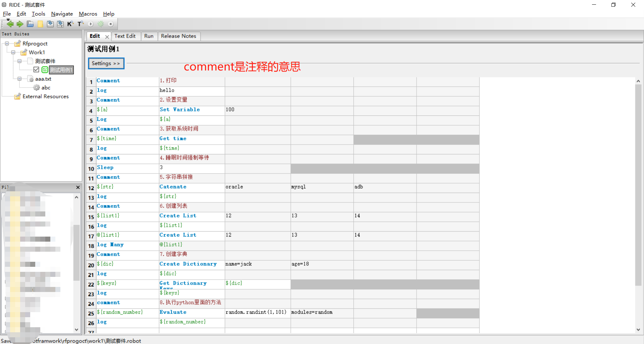
Task: Collapse the Work1 folder in the tree
Action: (13, 52)
